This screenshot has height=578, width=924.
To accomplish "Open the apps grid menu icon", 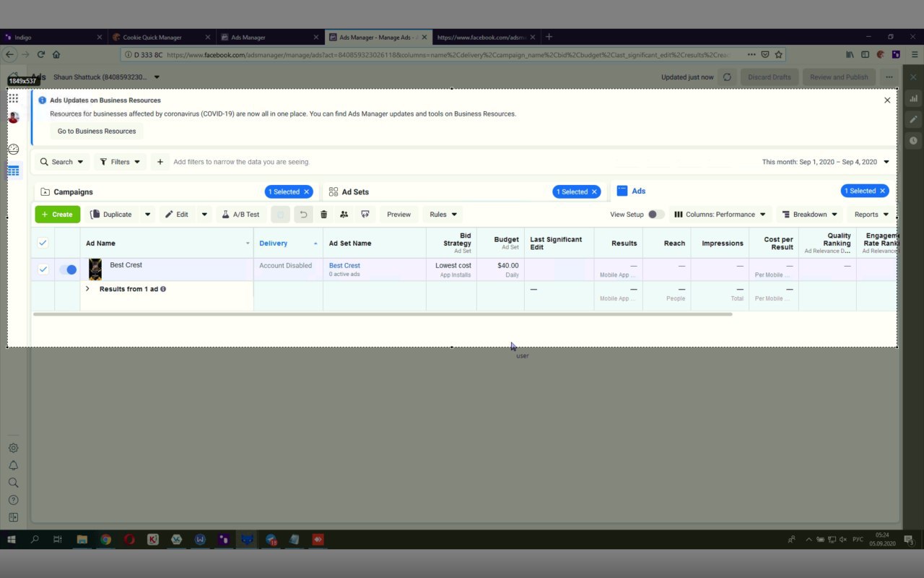I will [x=14, y=98].
